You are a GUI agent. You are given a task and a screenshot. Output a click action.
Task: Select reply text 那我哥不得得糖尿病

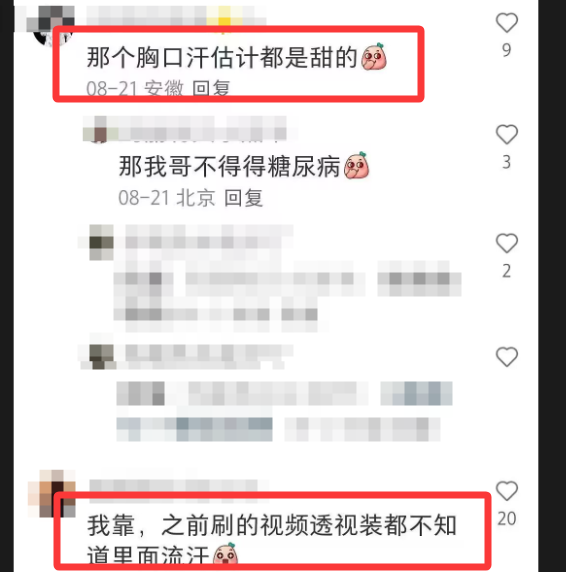point(229,167)
